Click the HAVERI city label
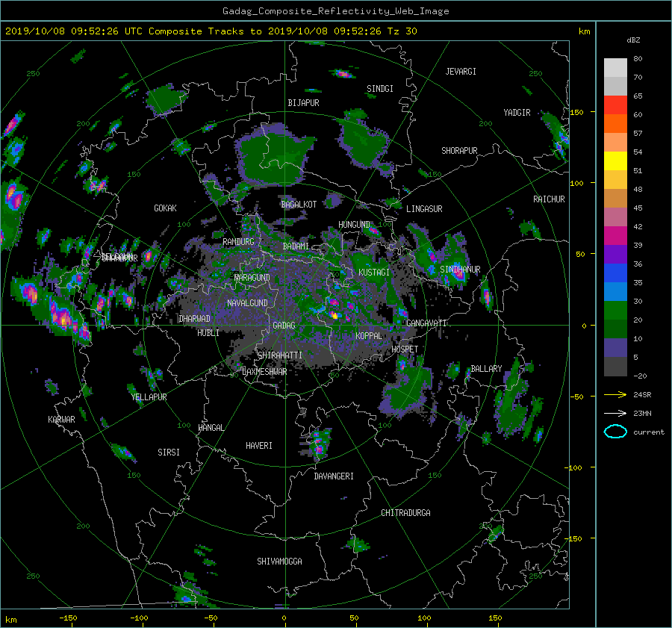The image size is (672, 628). [259, 446]
